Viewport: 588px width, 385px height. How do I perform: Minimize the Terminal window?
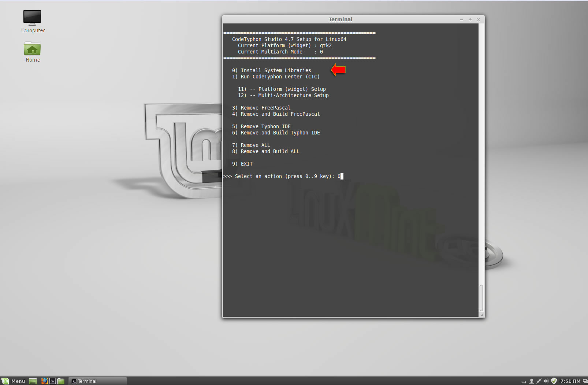coord(462,19)
